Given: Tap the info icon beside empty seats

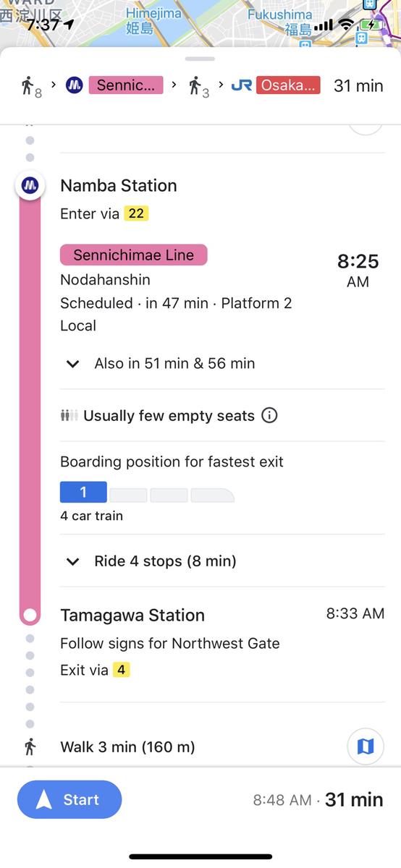Looking at the screenshot, I should coord(269,415).
